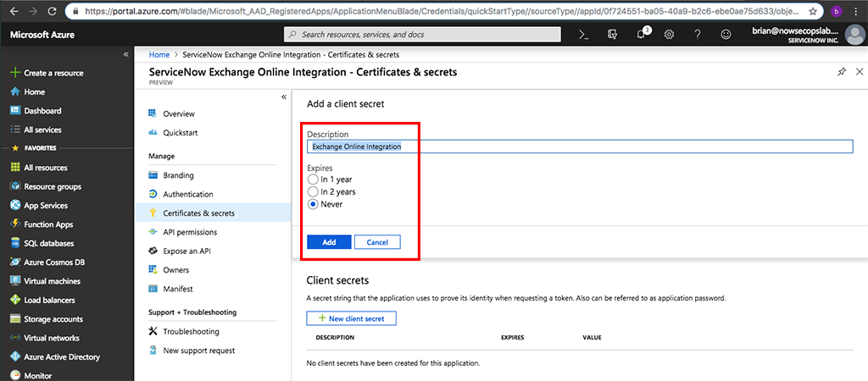Open directory and subscription filter icon
This screenshot has width=868, height=381.
(x=612, y=34)
